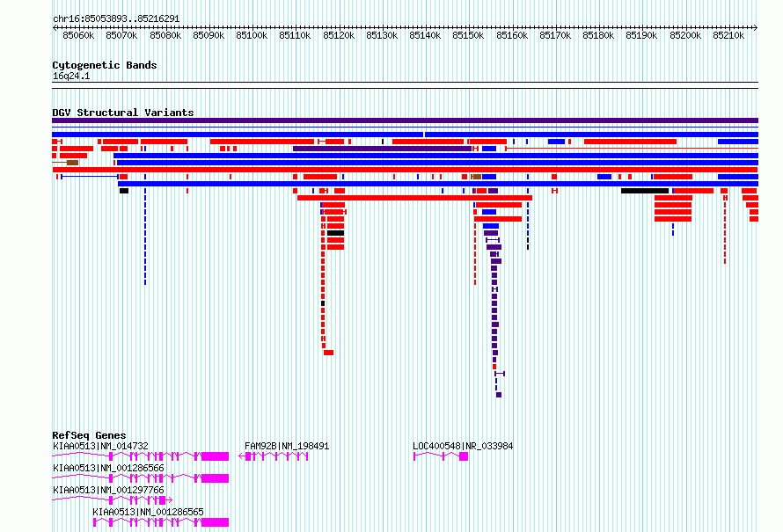Click the FAM92B gene exon glyph
The image size is (783, 532).
pyautogui.click(x=273, y=456)
